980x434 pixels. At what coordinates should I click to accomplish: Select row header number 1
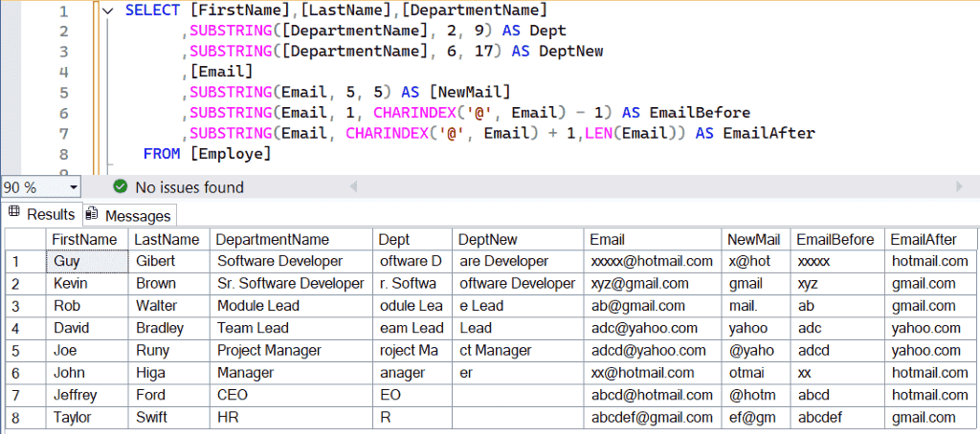tap(25, 261)
